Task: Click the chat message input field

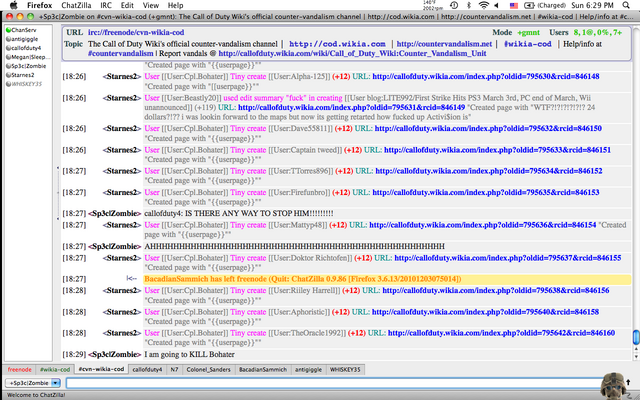Action: 333,383
